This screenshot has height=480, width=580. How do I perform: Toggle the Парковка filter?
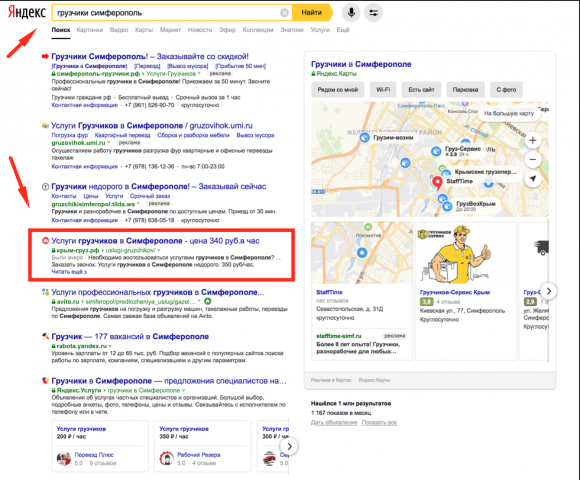pyautogui.click(x=465, y=89)
